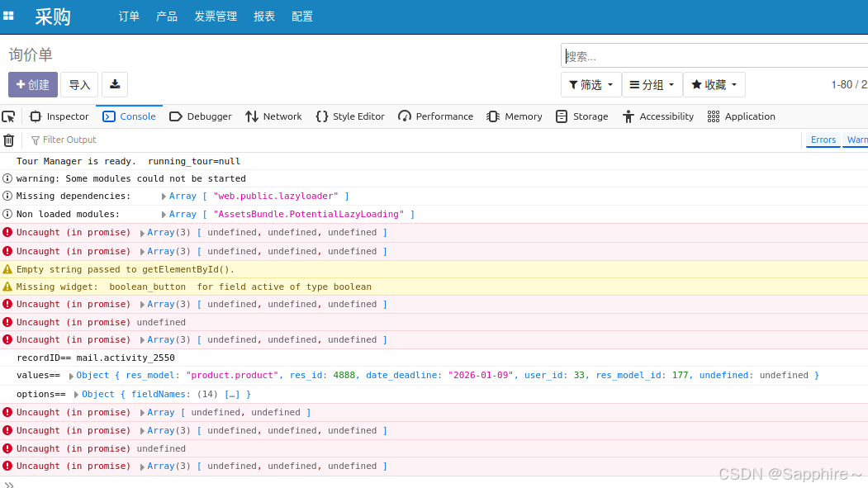Switch to the Inspector tab
868x488 pixels.
[x=59, y=116]
